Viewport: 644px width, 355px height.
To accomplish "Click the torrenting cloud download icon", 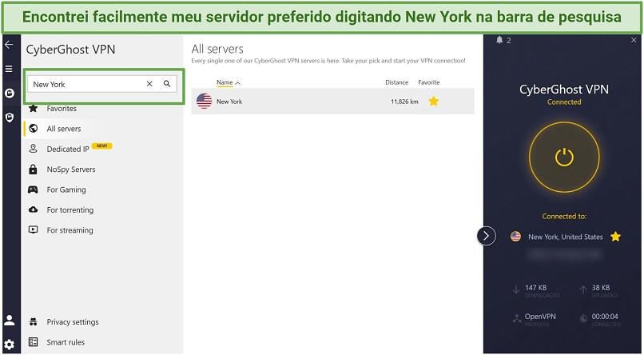I will (34, 209).
